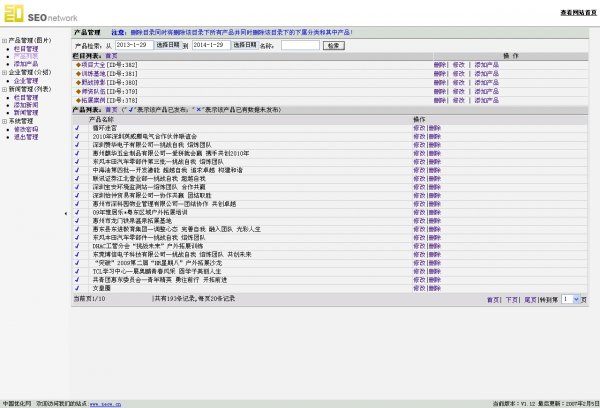Click the end date field 2014-1-29
The width and height of the screenshot is (600, 408).
(211, 45)
